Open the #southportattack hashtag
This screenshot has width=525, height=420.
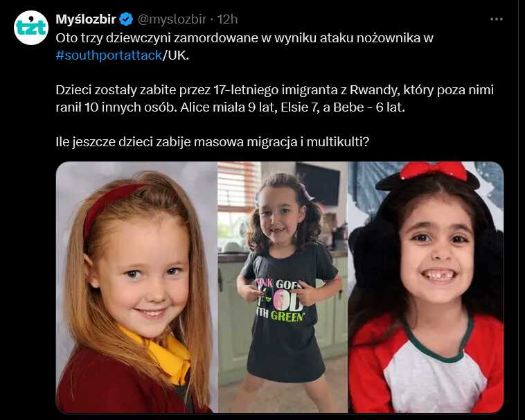[109, 55]
